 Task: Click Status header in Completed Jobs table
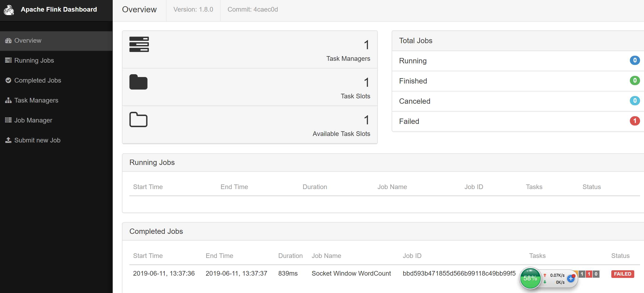pos(620,256)
